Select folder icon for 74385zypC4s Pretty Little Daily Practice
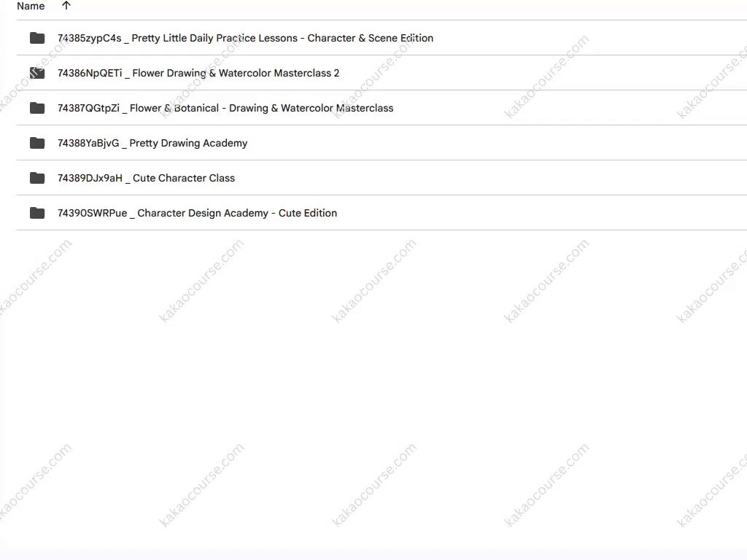The image size is (747, 560). 37,38
